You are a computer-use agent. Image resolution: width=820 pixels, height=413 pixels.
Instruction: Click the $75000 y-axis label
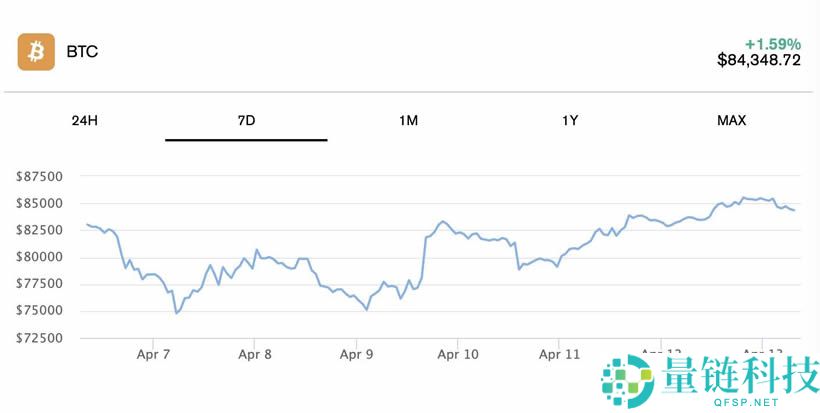40,311
